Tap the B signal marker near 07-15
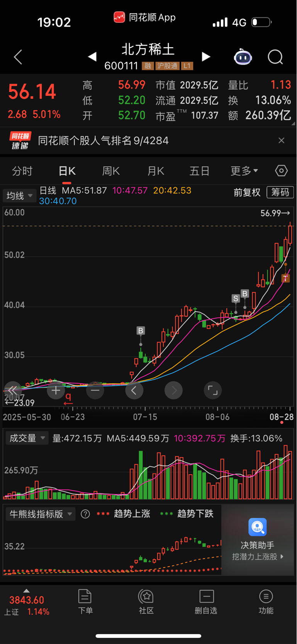297x644 pixels. 141,331
